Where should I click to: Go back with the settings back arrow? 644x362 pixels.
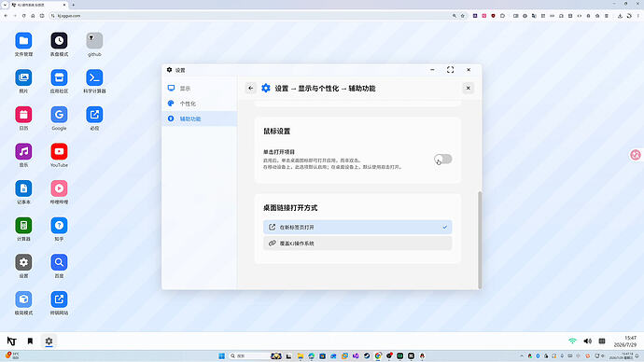click(x=250, y=89)
